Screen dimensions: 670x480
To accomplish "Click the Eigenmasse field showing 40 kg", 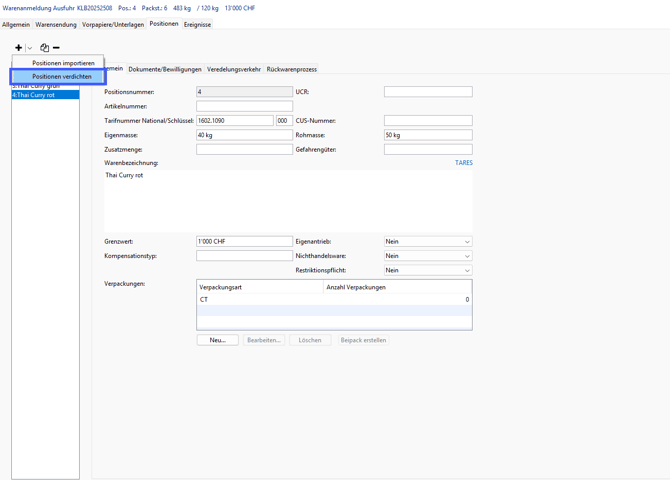I will 244,135.
